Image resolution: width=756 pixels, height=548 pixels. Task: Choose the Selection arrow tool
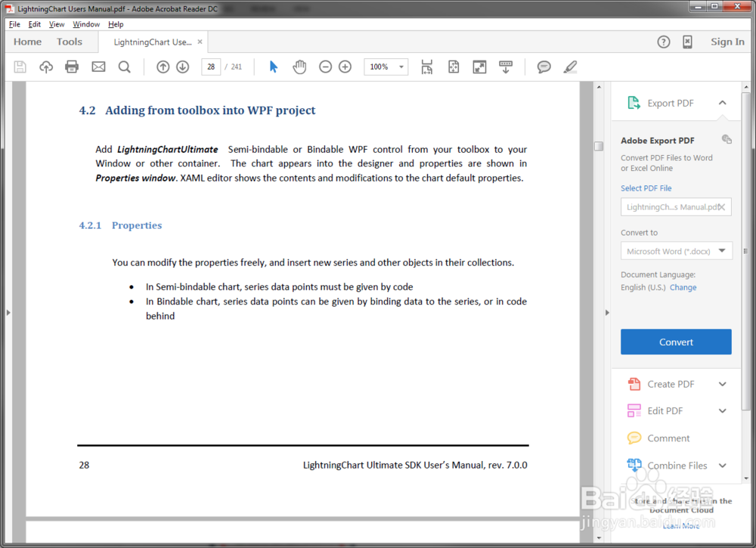pyautogui.click(x=274, y=67)
